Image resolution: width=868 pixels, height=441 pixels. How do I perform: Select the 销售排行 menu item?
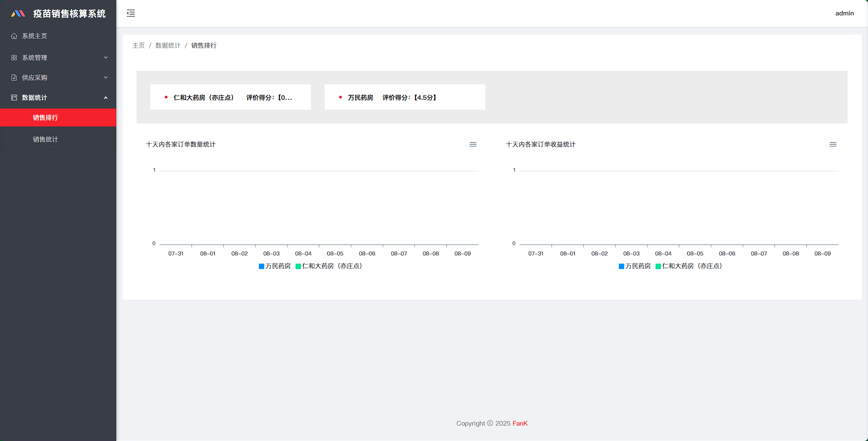click(x=45, y=118)
